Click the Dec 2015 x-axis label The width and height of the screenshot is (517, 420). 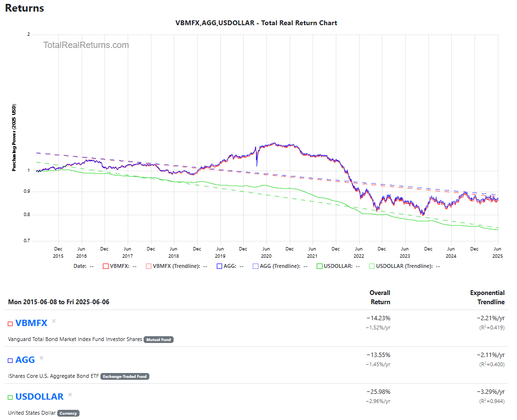[58, 252]
